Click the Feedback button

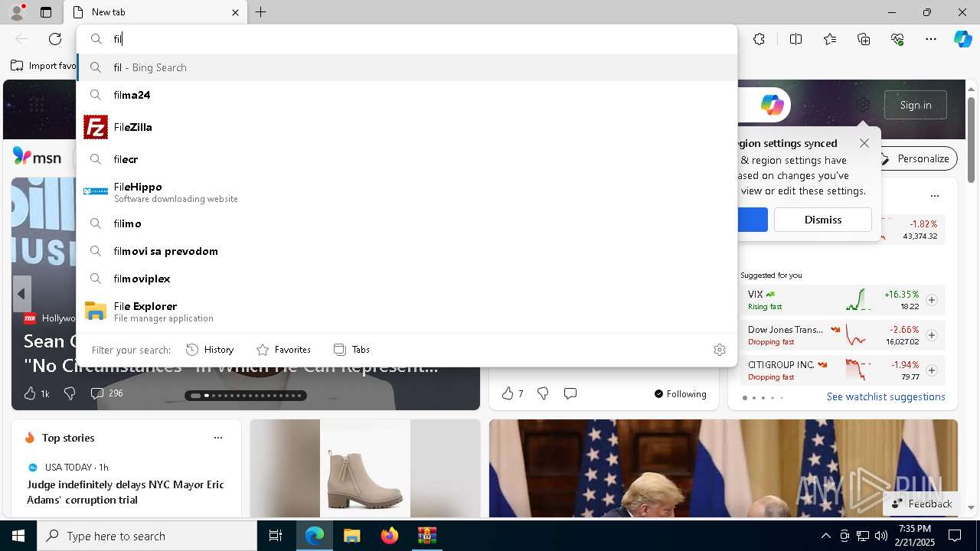(921, 504)
